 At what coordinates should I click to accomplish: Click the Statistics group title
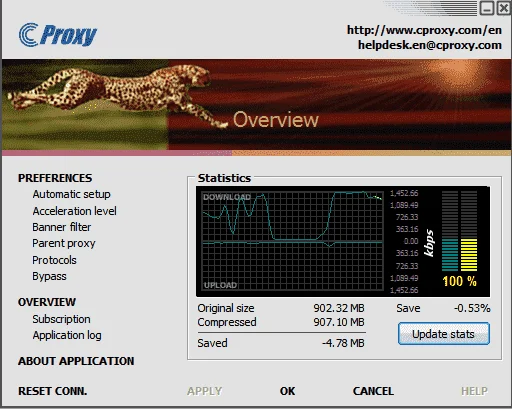(x=224, y=178)
